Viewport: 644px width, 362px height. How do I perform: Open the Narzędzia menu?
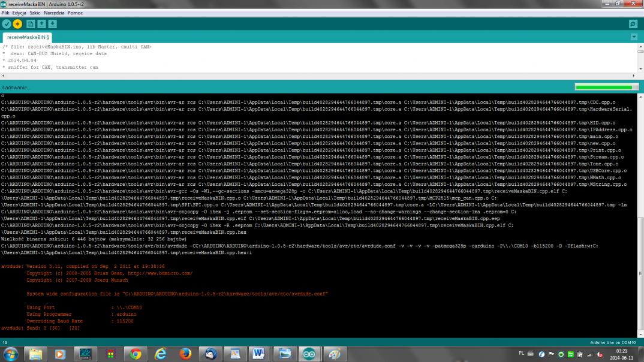54,13
